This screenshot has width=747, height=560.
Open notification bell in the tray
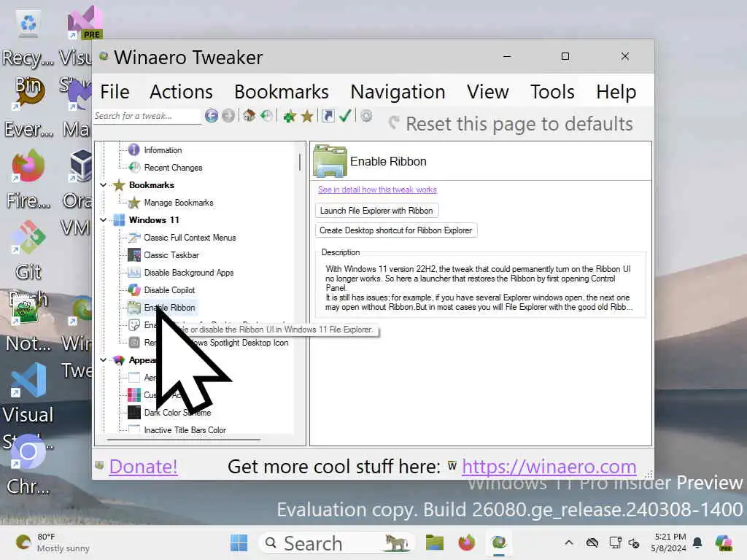coord(697,542)
